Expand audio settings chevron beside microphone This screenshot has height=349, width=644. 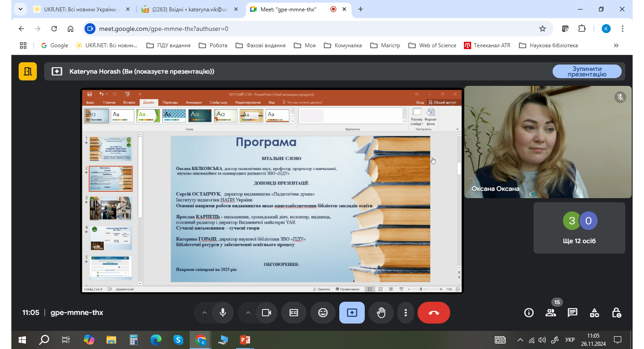[x=204, y=313]
